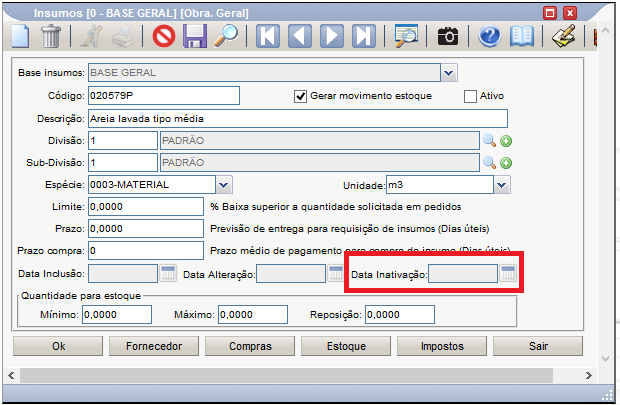Check the Ativo checkbox

tap(470, 96)
